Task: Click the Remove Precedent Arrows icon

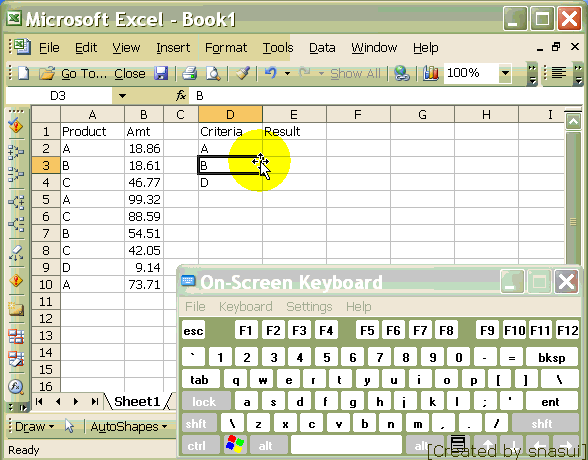Action: pos(16,174)
